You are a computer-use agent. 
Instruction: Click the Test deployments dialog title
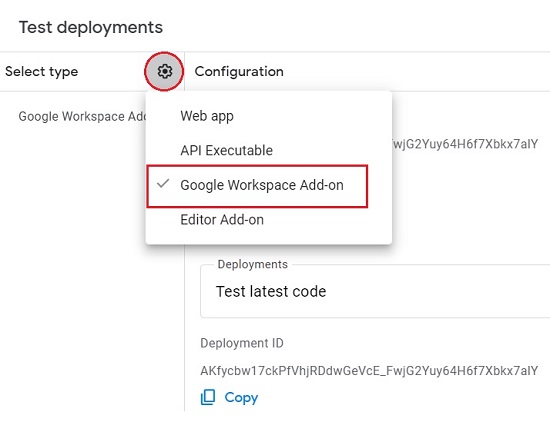coord(91,27)
